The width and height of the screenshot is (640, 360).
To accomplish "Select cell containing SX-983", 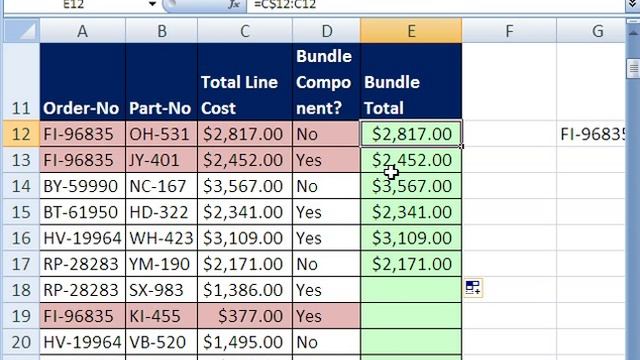I will [x=162, y=290].
